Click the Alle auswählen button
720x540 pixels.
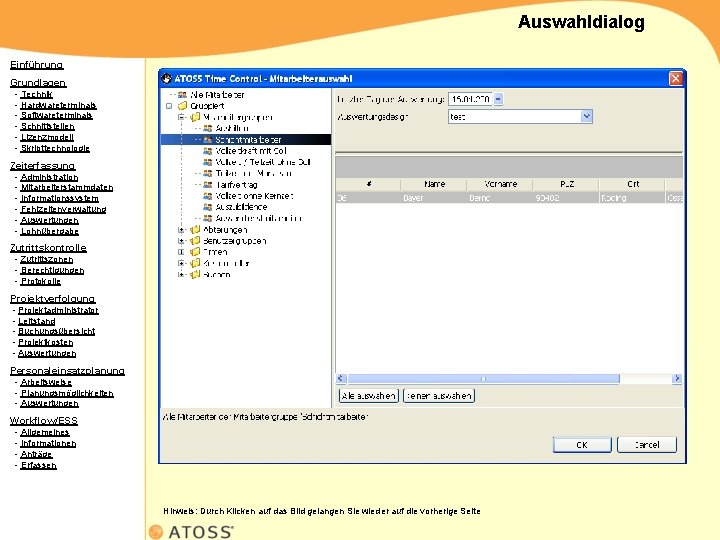368,396
